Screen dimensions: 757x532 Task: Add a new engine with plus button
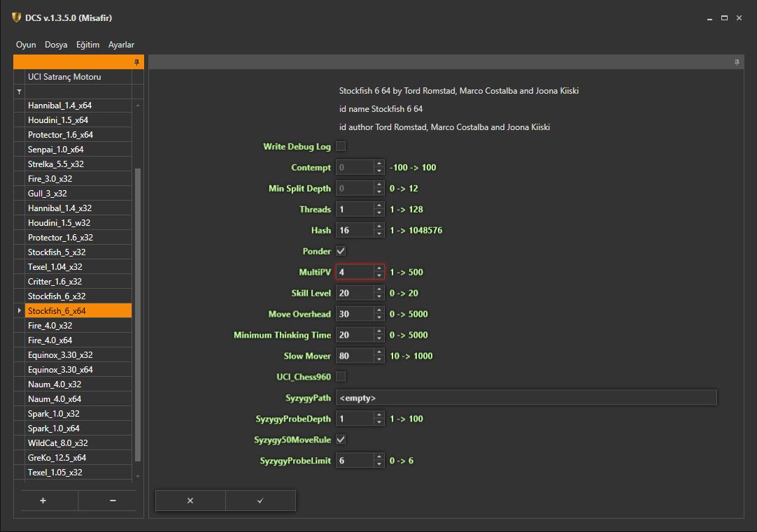click(43, 501)
